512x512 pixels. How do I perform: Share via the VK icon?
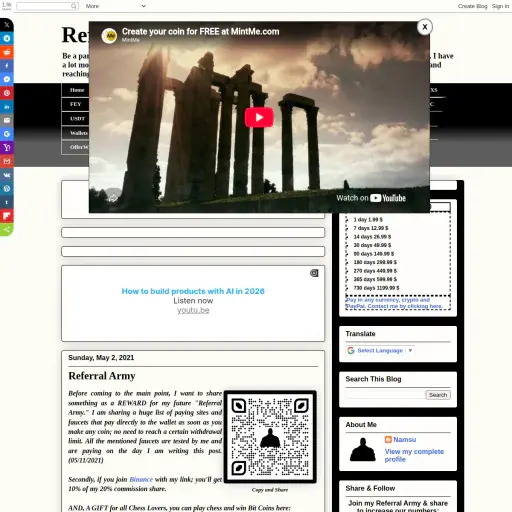[7, 175]
